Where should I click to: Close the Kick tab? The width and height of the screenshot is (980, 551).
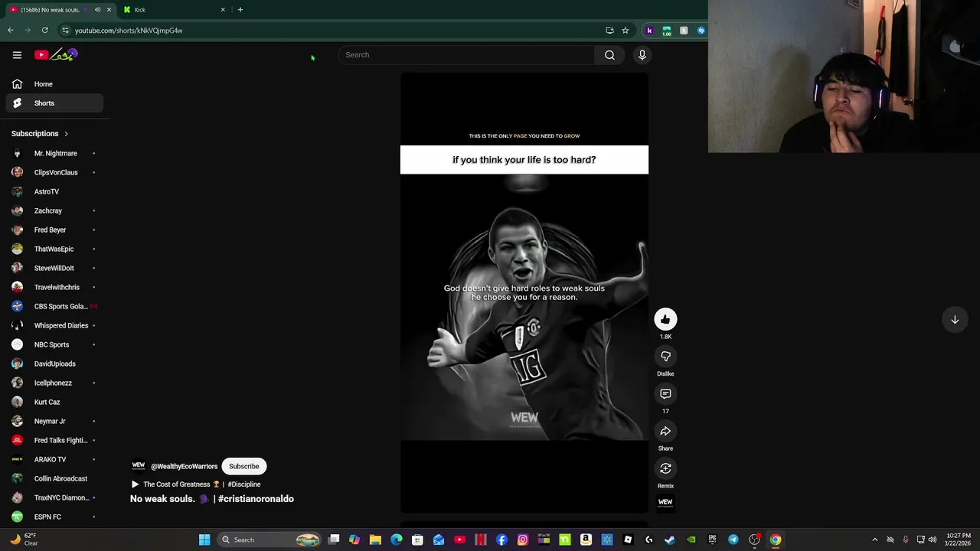(223, 10)
